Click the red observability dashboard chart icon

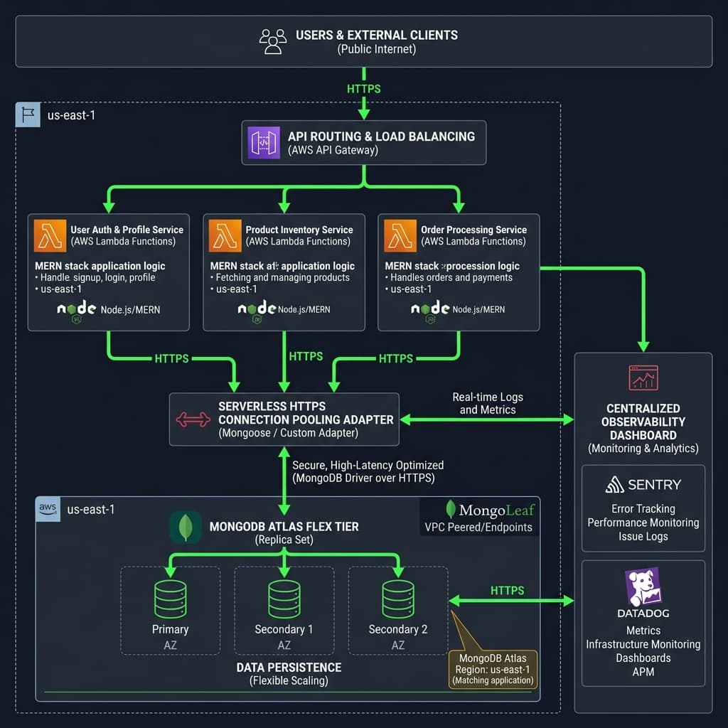tap(643, 378)
